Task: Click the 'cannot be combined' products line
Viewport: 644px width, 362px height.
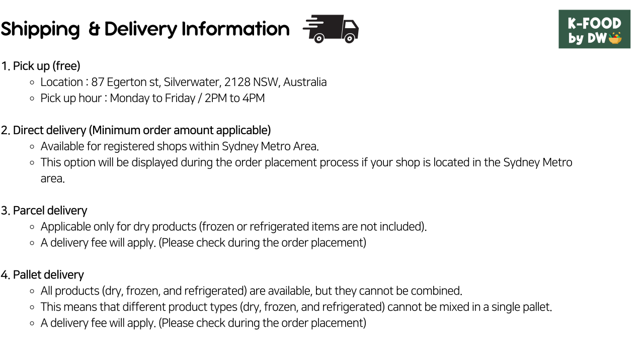Action: click(251, 291)
